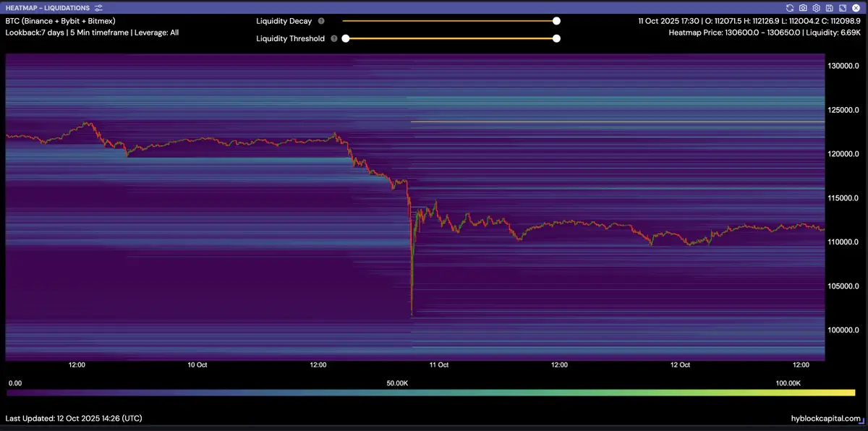Take a camera snapshot of the chart

click(803, 7)
